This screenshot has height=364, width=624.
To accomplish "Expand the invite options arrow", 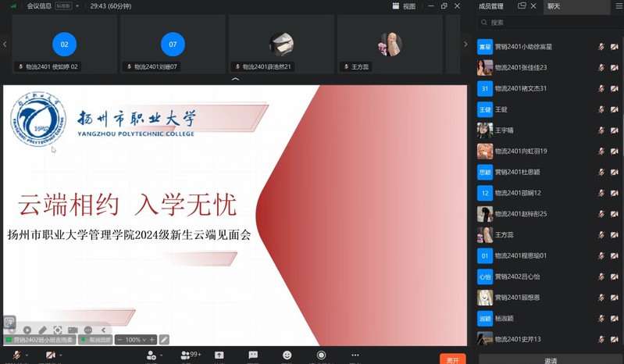I will tap(161, 355).
